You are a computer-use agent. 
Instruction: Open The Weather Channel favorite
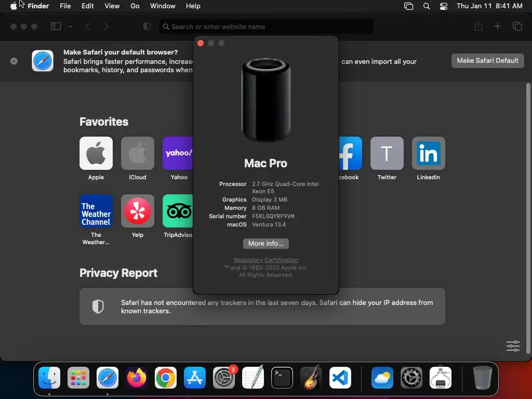coord(96,211)
